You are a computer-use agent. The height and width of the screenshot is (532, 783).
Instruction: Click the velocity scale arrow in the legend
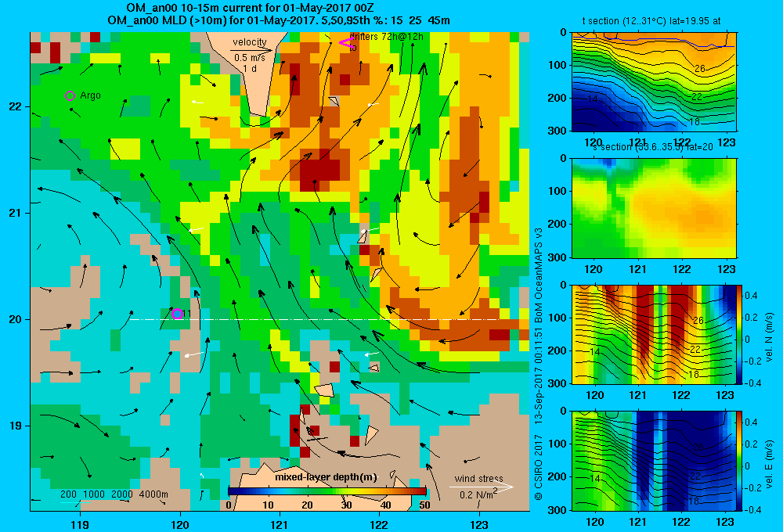252,50
